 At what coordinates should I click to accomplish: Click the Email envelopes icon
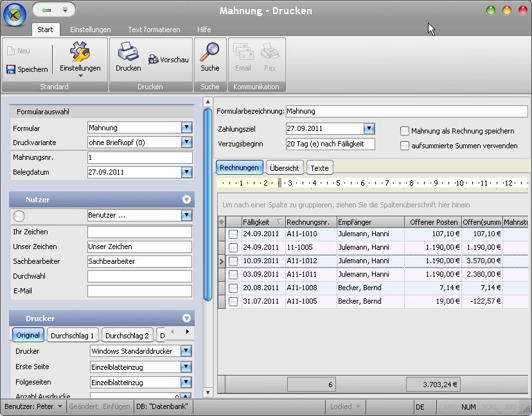click(243, 51)
